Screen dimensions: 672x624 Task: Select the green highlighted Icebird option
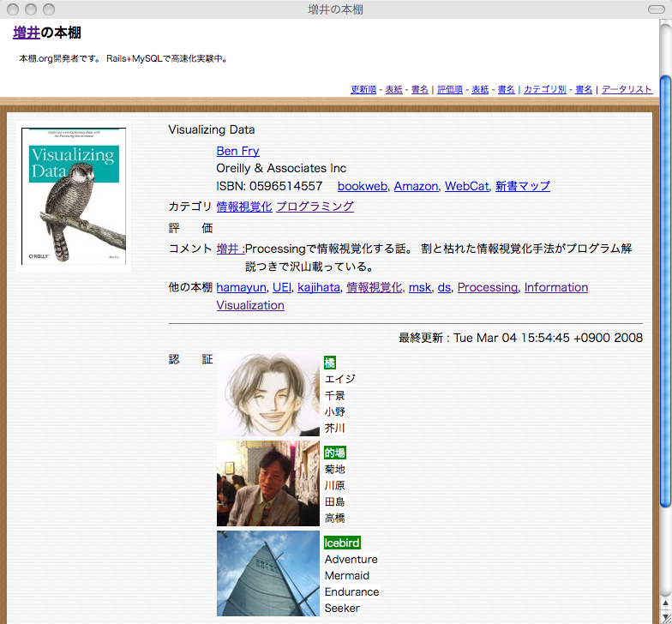342,543
